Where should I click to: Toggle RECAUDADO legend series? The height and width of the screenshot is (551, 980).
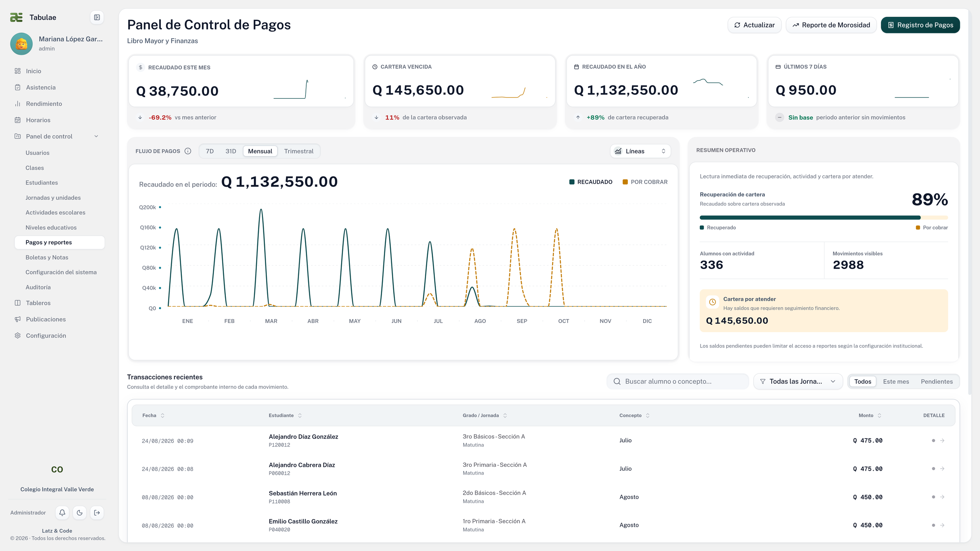[591, 182]
